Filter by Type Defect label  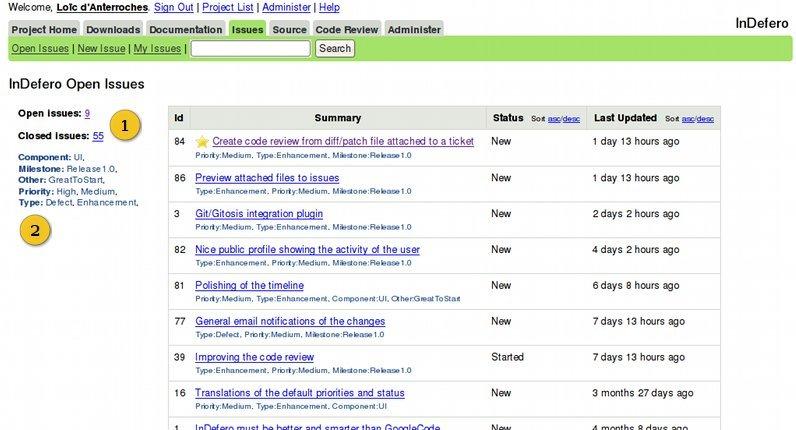59,203
